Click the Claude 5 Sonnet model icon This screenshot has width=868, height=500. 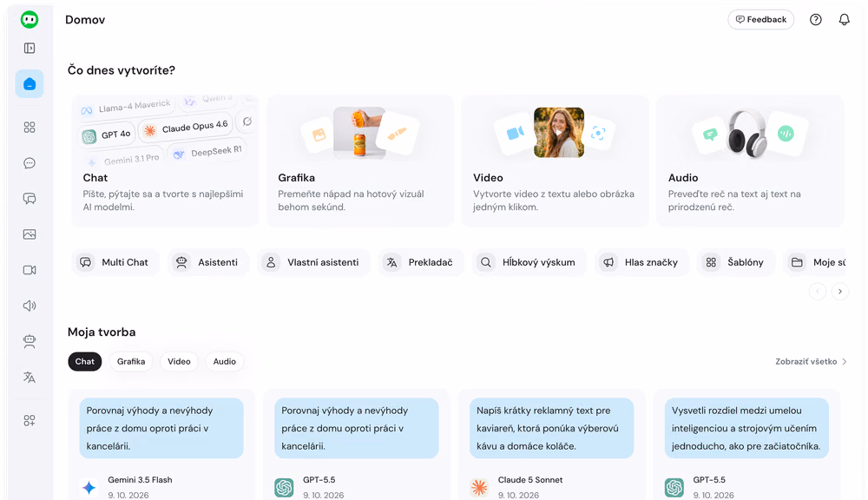point(479,487)
